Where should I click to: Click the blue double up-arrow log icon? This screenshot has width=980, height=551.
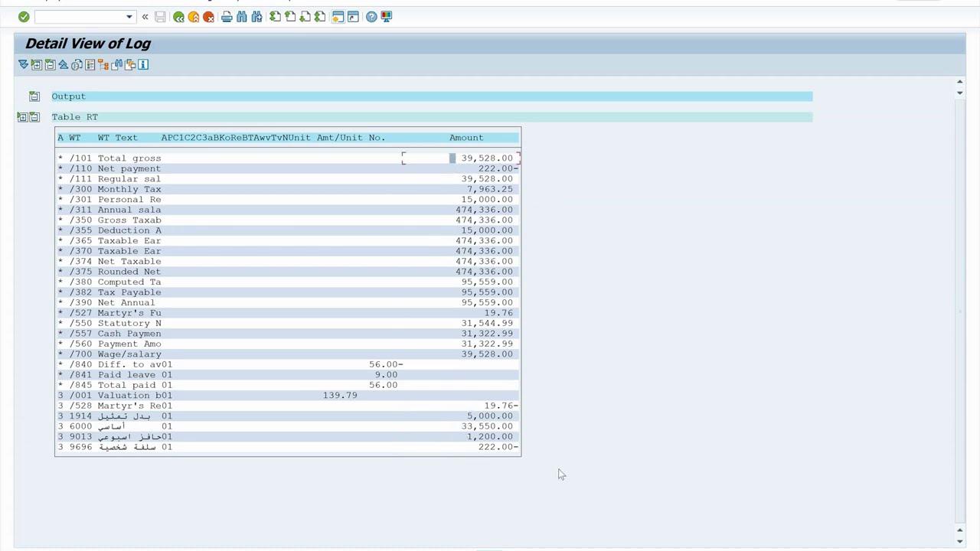click(x=63, y=64)
